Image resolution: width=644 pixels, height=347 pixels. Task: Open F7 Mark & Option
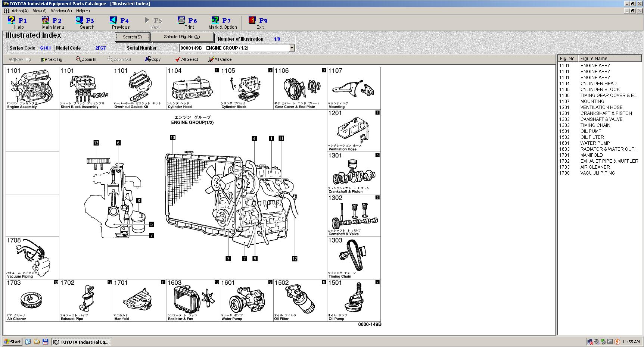click(x=223, y=23)
